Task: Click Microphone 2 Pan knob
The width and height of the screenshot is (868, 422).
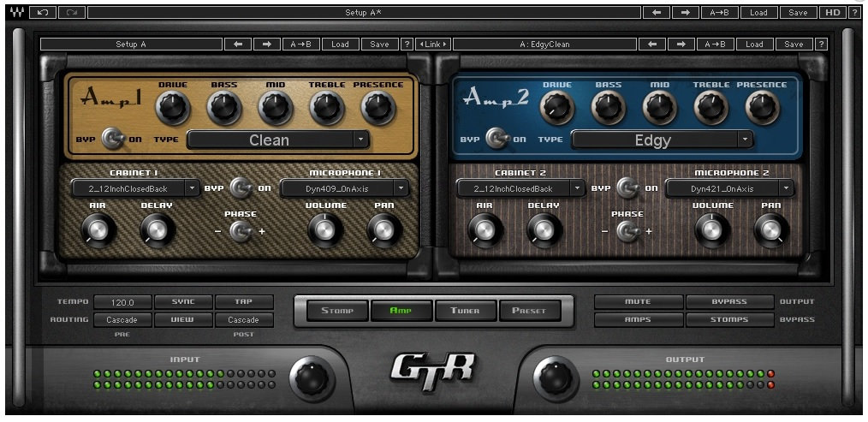Action: tap(771, 230)
